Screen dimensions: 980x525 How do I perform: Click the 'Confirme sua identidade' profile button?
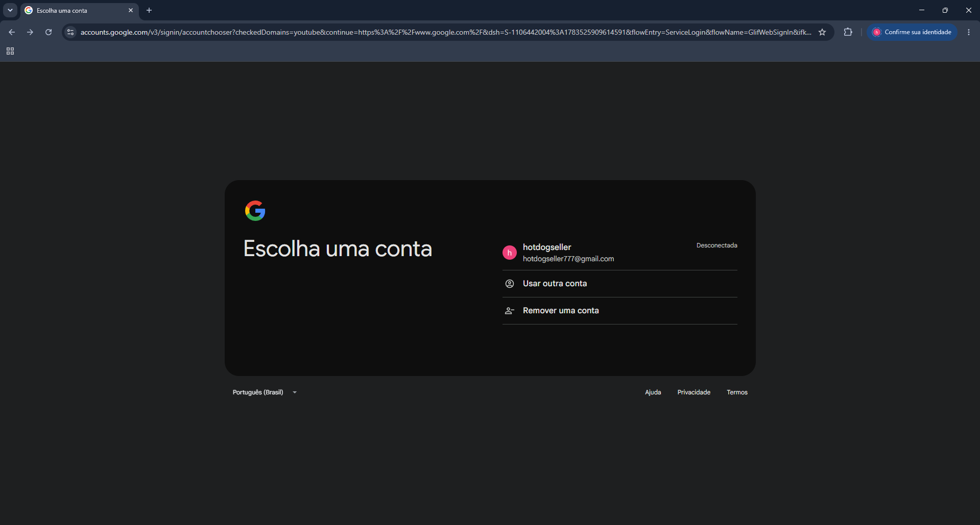912,32
